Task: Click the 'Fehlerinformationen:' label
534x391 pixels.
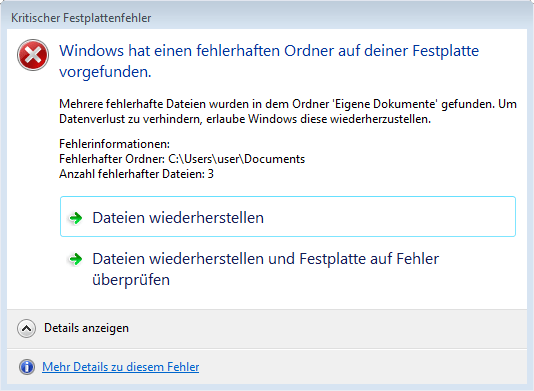Action: coord(114,144)
